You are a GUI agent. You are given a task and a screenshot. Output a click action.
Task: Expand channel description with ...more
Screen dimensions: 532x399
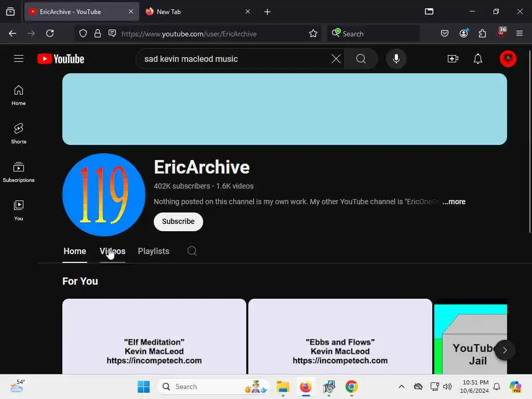(x=454, y=202)
